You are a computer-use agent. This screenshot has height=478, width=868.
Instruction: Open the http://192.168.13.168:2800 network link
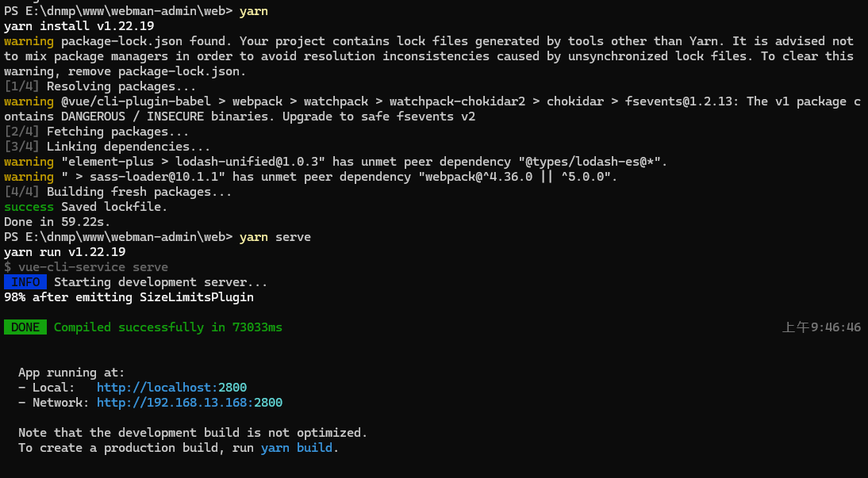190,402
